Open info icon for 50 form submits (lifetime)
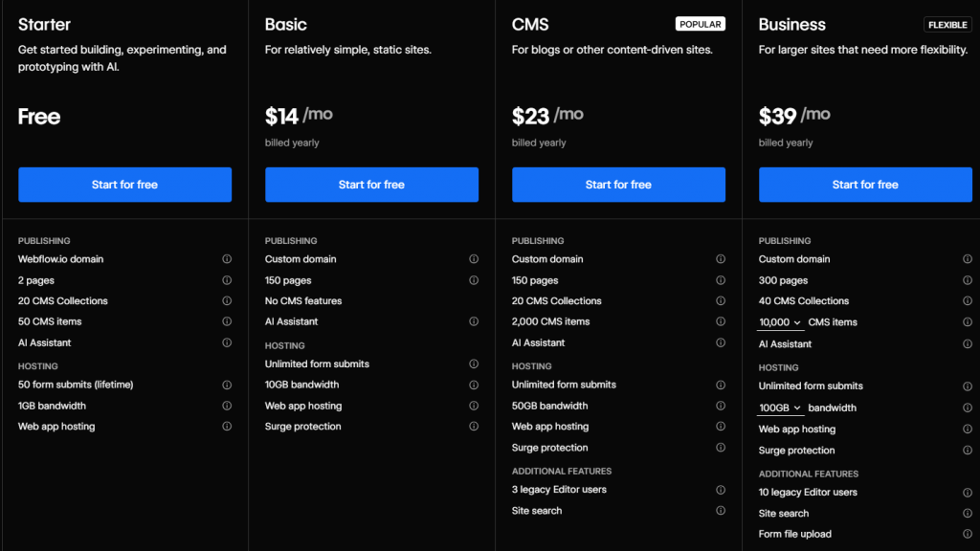This screenshot has height=551, width=980. tap(227, 385)
